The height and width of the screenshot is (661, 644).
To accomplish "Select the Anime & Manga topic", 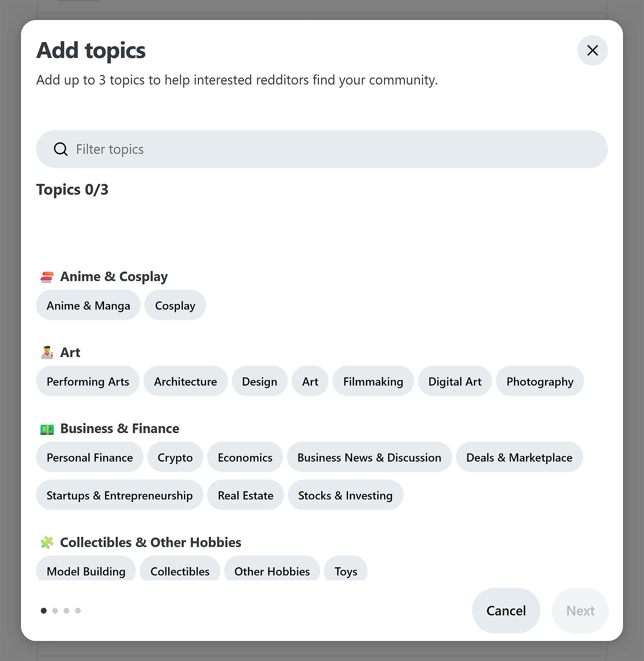I will point(88,305).
